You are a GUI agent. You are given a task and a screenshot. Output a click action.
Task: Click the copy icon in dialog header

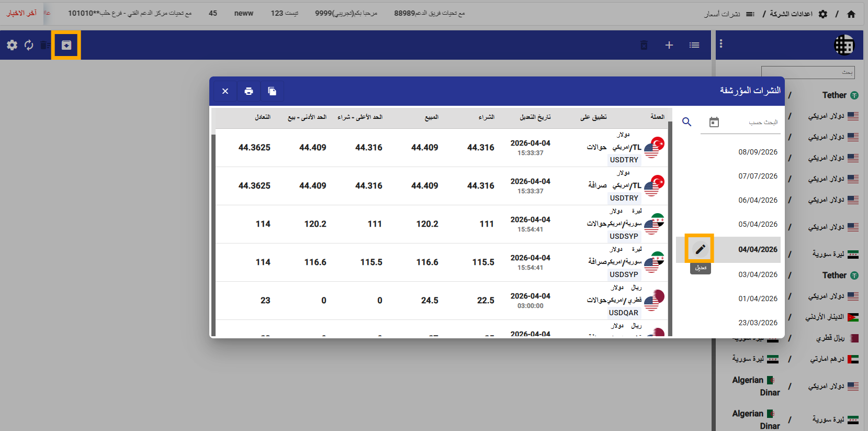tap(272, 91)
